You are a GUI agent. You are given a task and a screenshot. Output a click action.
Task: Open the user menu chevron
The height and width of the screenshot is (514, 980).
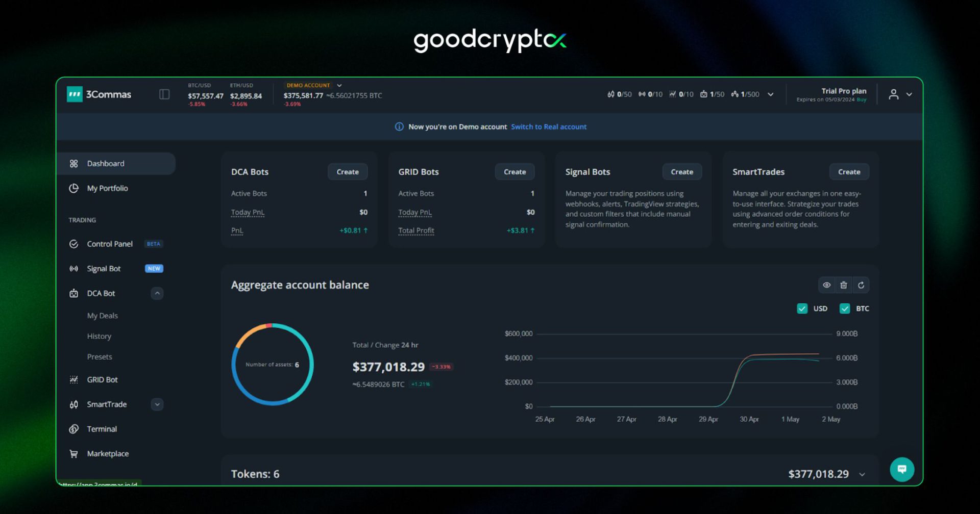(909, 94)
